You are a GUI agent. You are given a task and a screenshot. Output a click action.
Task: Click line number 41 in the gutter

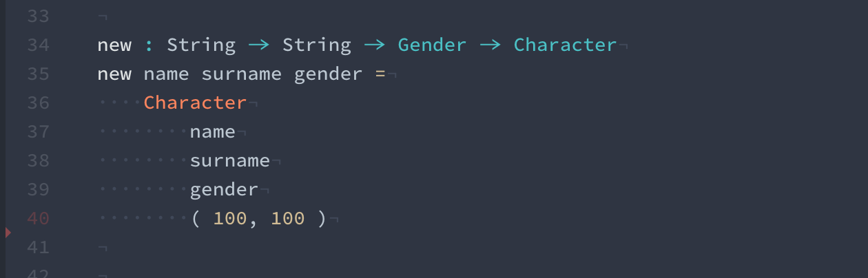coord(38,248)
